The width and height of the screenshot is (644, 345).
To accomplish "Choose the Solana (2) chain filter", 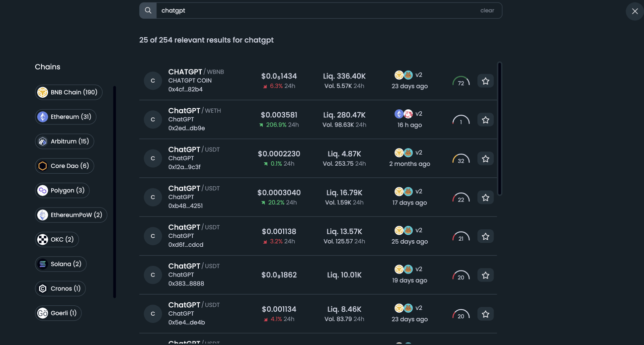I will pyautogui.click(x=60, y=264).
